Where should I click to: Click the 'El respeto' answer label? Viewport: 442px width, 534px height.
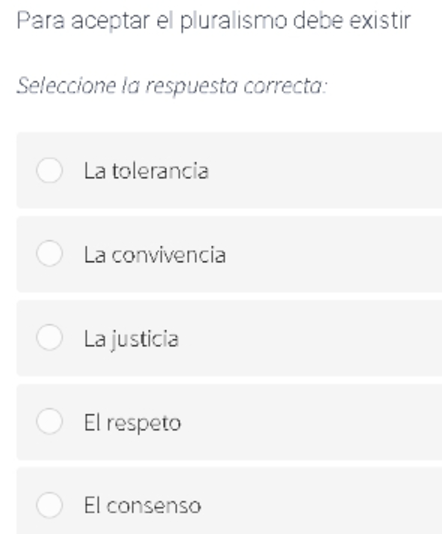132,423
